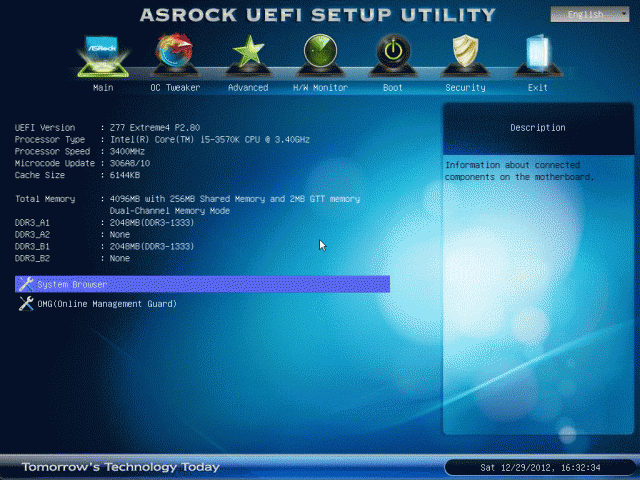Screen dimensions: 640x480
Task: Open OC Tweaker via its globe icon
Action: point(175,54)
